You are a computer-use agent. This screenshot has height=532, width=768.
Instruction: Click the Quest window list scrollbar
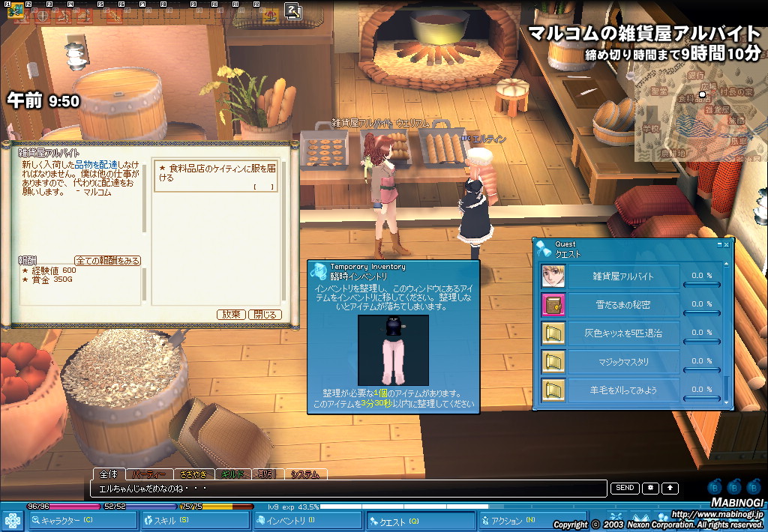[x=726, y=333]
